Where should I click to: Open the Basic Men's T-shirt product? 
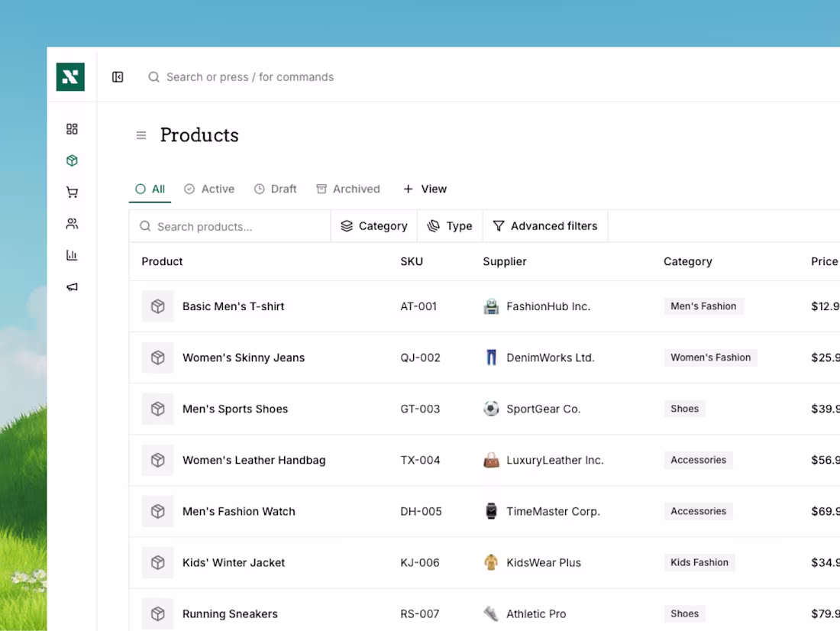(x=233, y=306)
